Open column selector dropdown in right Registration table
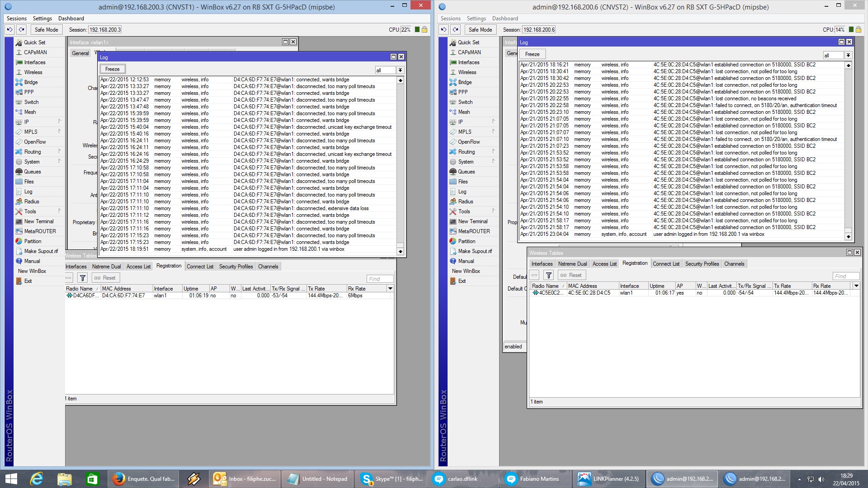 [x=856, y=286]
